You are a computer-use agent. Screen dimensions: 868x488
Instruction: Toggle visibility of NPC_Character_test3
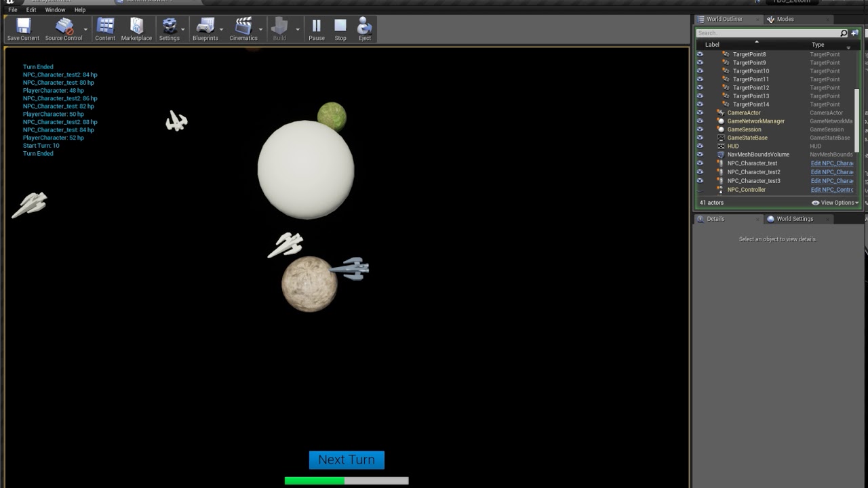(x=700, y=181)
